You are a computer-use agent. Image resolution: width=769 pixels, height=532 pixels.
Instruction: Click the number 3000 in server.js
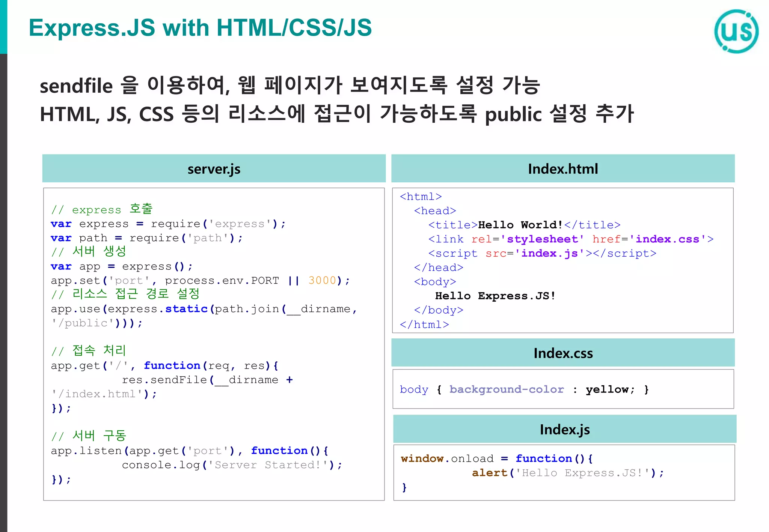pos(322,280)
